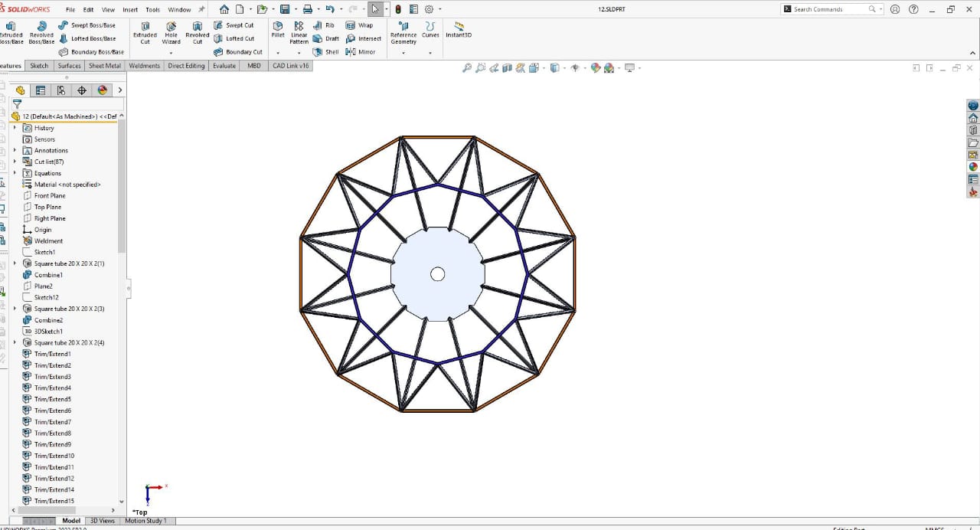Expand more manager tabs arrow

(120, 90)
